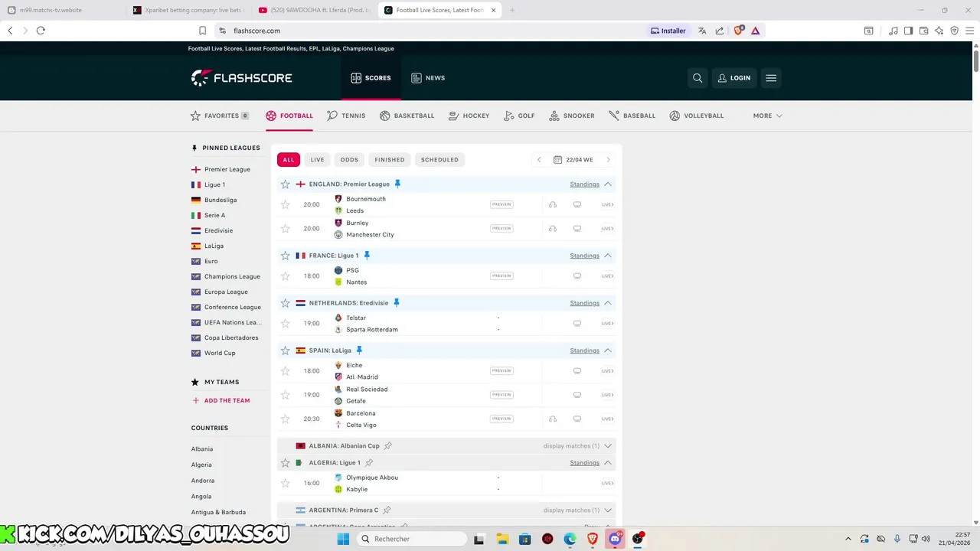Viewport: 980px width, 551px height.
Task: Click the Brave shields icon in address bar
Action: pos(738,31)
